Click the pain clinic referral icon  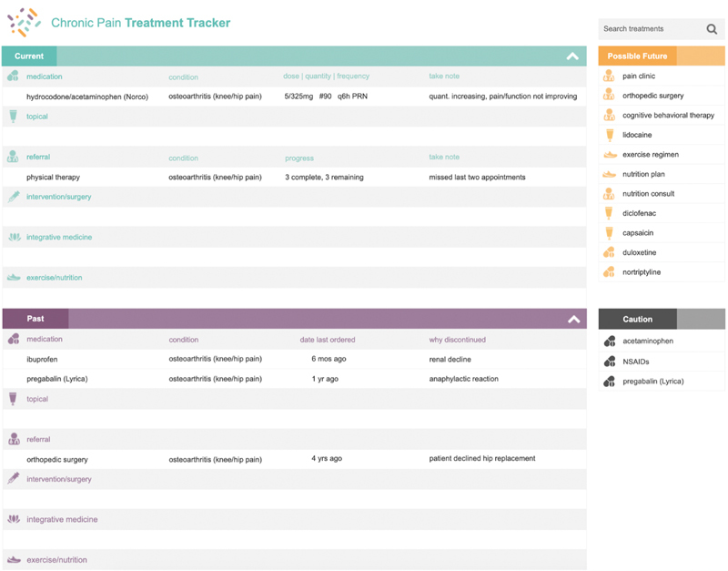coord(610,76)
